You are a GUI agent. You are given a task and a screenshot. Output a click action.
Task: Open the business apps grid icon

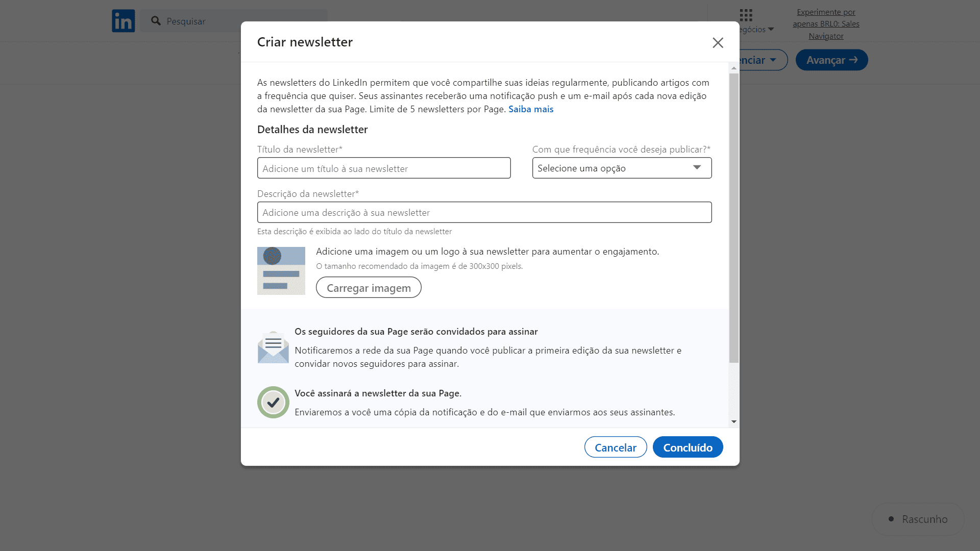pyautogui.click(x=746, y=15)
